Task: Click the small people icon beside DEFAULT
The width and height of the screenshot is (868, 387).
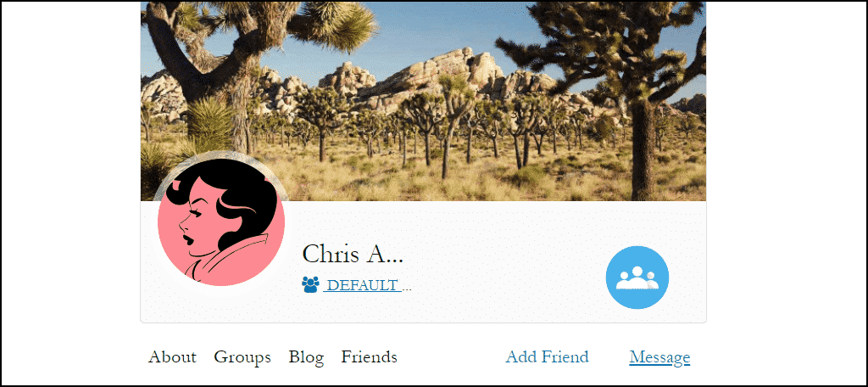Action: point(310,285)
